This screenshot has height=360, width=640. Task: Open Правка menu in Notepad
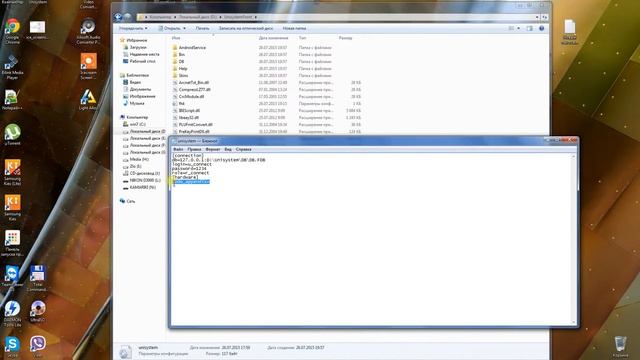194,149
